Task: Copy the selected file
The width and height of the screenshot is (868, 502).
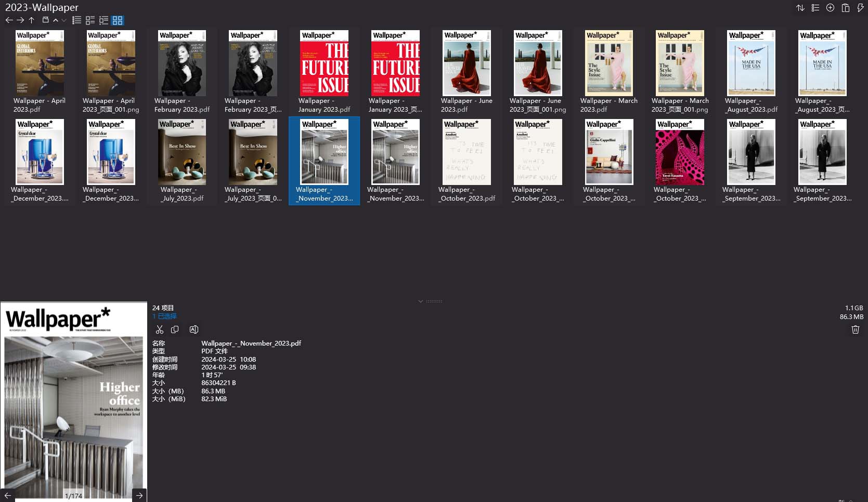Action: 175,329
